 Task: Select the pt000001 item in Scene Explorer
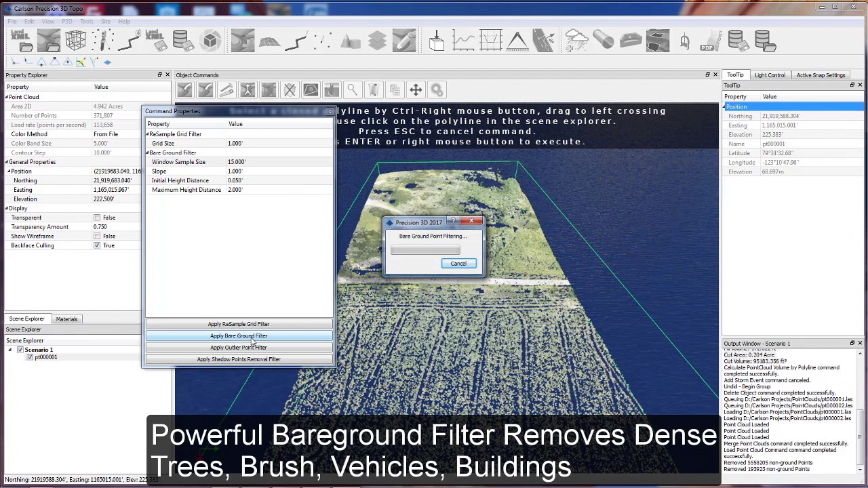45,357
